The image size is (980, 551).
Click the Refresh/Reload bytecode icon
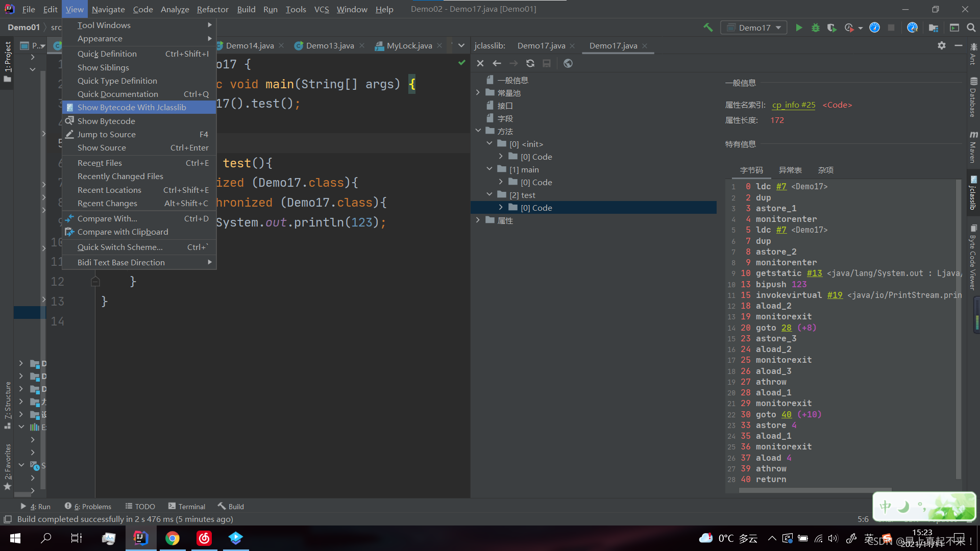[530, 63]
